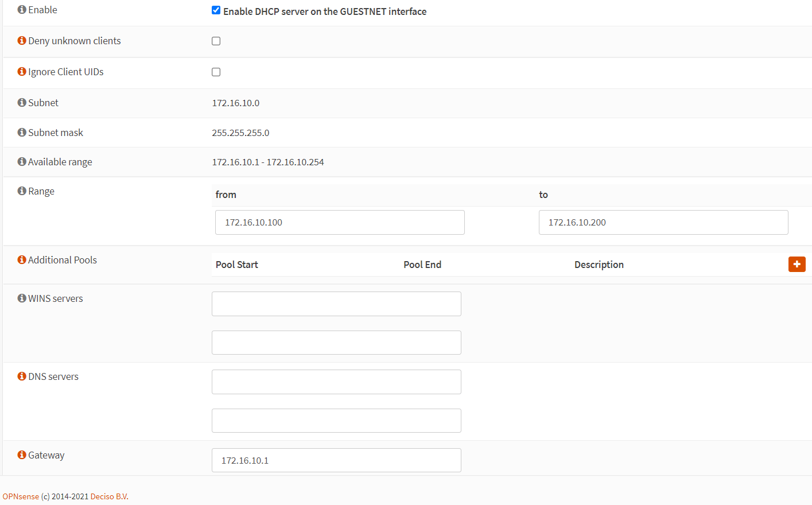Click the WINS servers info icon
The height and width of the screenshot is (505, 812).
coord(22,298)
